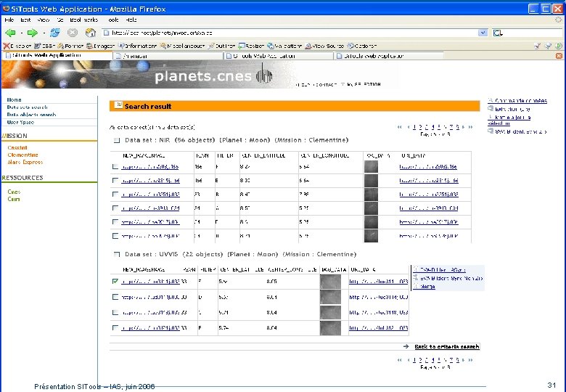Open the first URL_DATA link in the UVVIS table

[x=378, y=282]
